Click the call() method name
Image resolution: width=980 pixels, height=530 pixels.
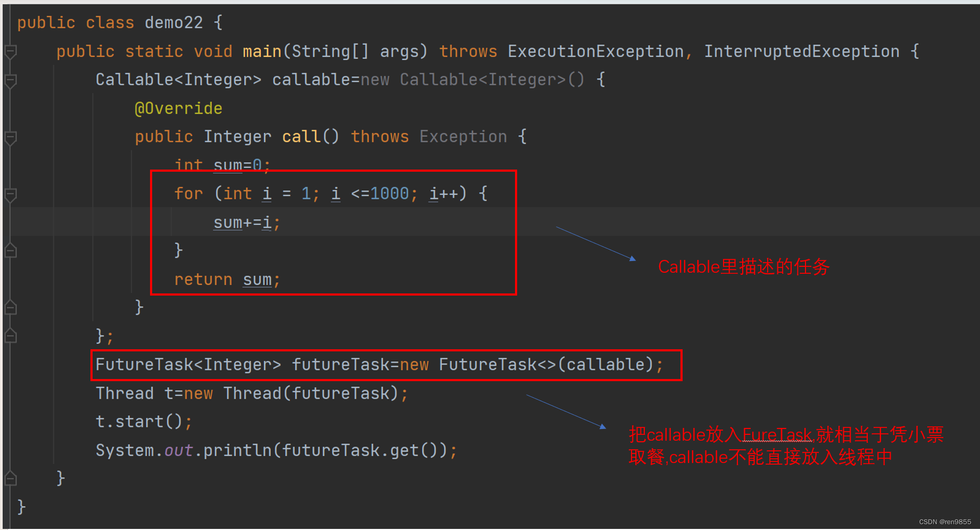(x=301, y=137)
